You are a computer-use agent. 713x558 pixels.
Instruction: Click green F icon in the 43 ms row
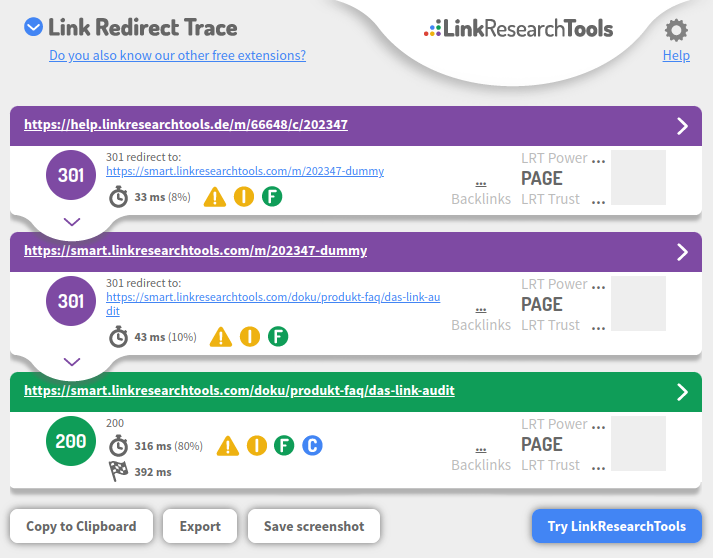click(278, 337)
